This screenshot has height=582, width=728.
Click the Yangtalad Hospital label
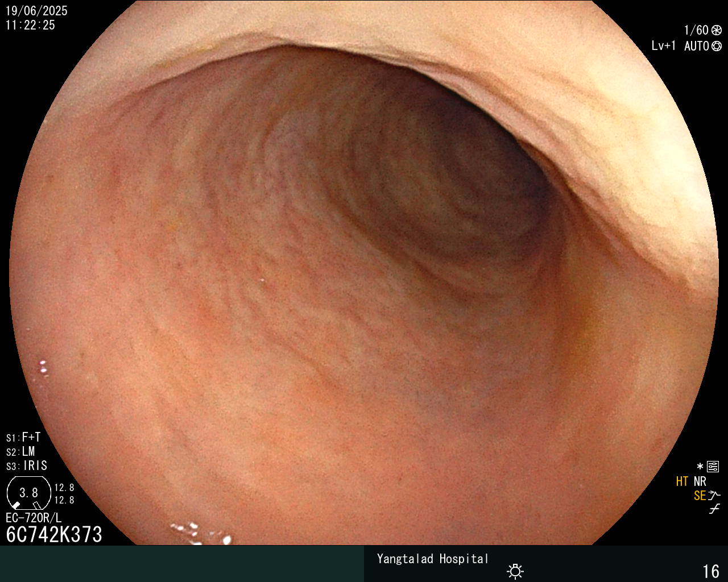pyautogui.click(x=433, y=559)
